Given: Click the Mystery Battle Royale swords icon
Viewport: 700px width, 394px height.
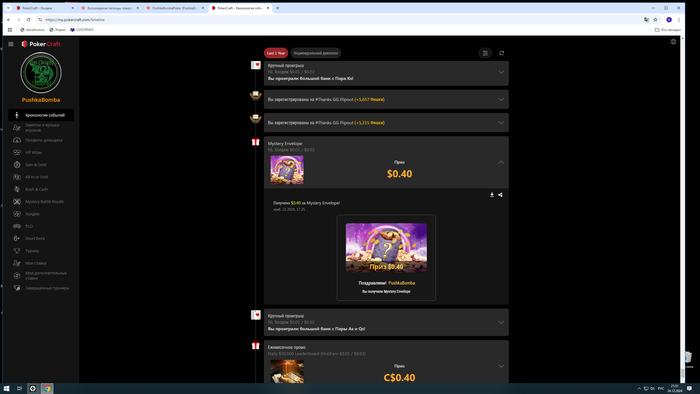Looking at the screenshot, I should [17, 202].
